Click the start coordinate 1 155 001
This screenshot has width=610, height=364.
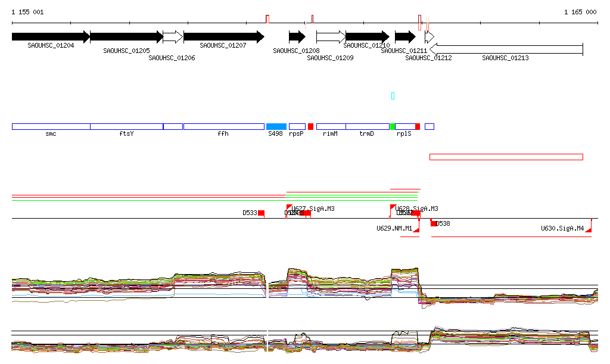point(27,12)
